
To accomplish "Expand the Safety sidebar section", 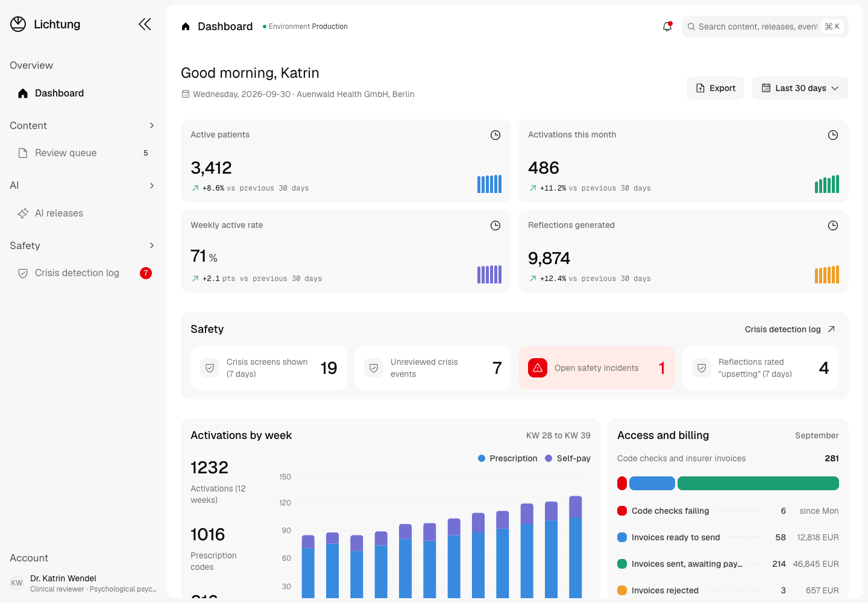I will (x=82, y=245).
